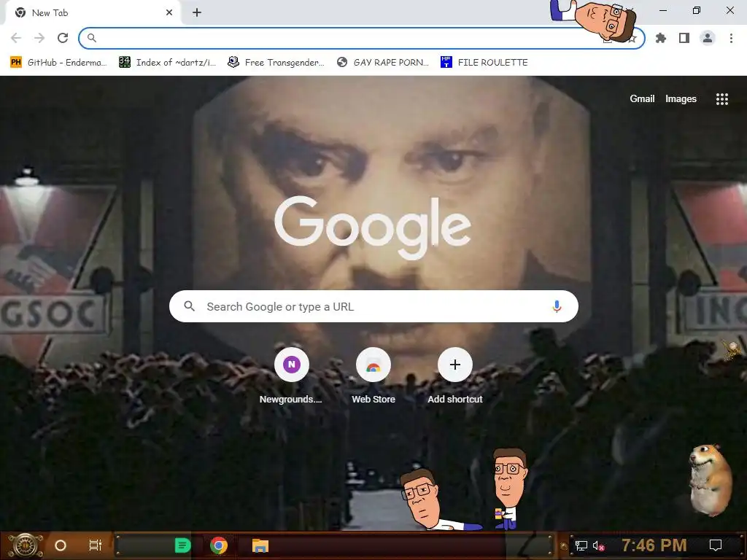The image size is (747, 560).
Task: Open the Gmail link
Action: [x=642, y=98]
